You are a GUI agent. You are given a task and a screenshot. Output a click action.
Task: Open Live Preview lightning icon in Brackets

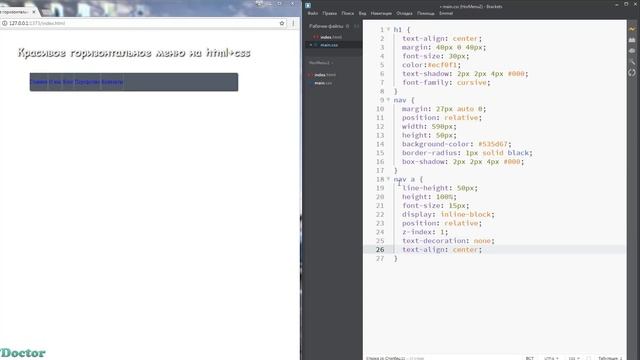click(x=632, y=29)
